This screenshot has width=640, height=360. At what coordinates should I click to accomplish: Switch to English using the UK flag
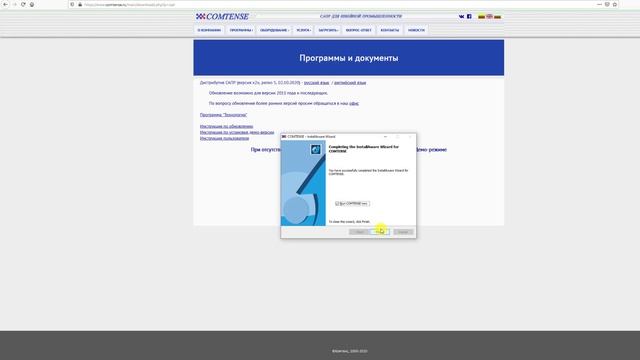pyautogui.click(x=489, y=17)
